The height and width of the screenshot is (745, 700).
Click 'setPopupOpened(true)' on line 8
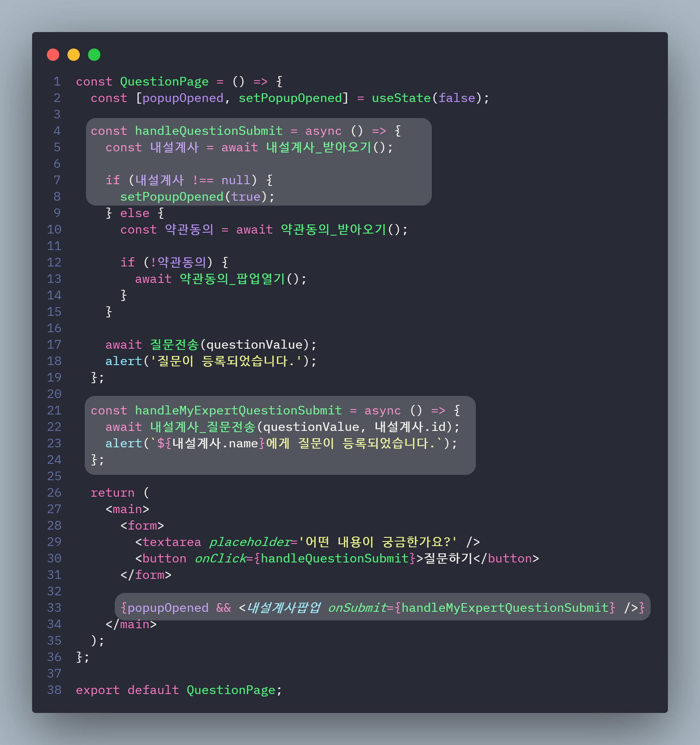click(x=194, y=197)
